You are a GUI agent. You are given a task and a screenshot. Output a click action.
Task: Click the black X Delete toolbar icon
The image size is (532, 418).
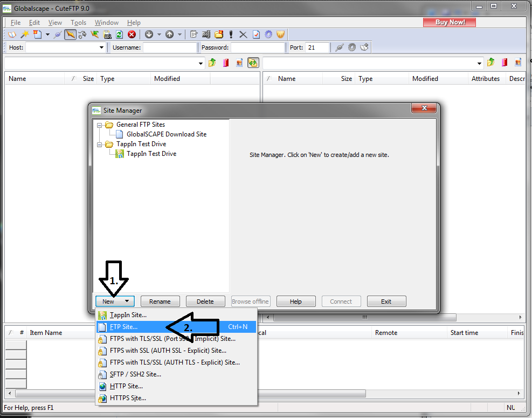coord(243,35)
